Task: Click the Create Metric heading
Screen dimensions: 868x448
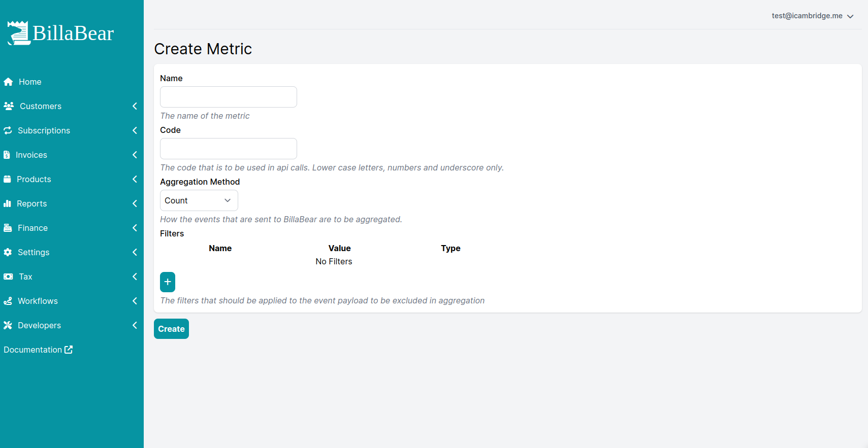Action: coord(203,49)
